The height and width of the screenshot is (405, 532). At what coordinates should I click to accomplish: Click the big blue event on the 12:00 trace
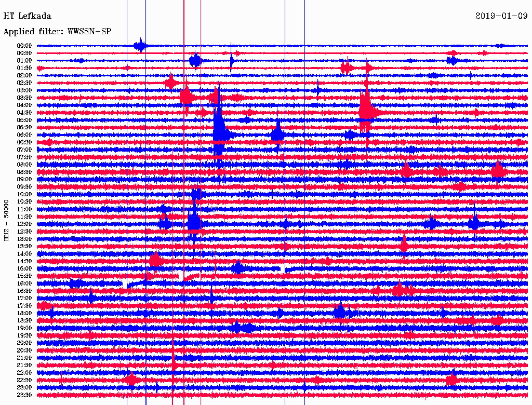[194, 223]
